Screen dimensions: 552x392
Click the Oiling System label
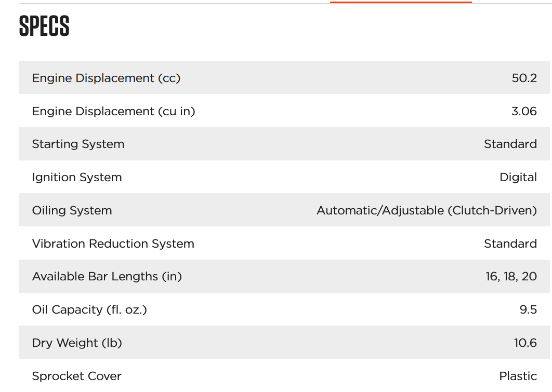[72, 210]
